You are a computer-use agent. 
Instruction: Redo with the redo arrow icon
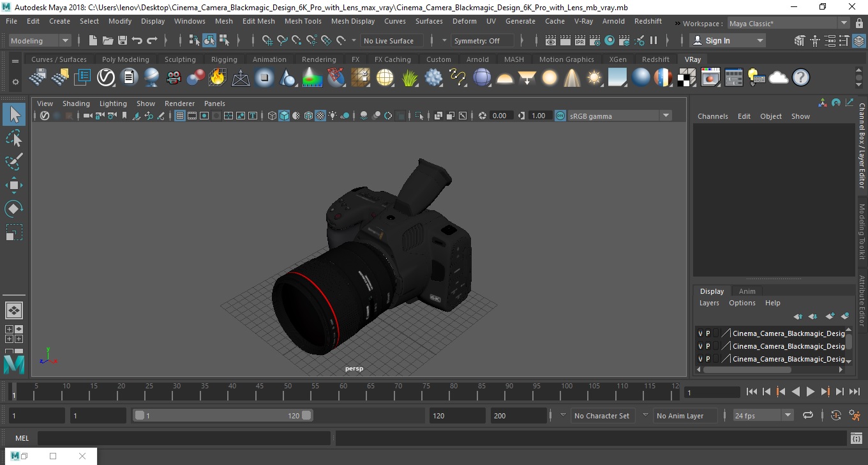[152, 40]
